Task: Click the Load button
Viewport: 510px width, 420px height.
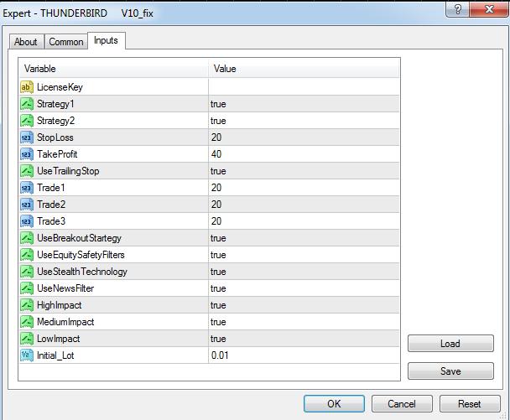Action: pos(450,344)
